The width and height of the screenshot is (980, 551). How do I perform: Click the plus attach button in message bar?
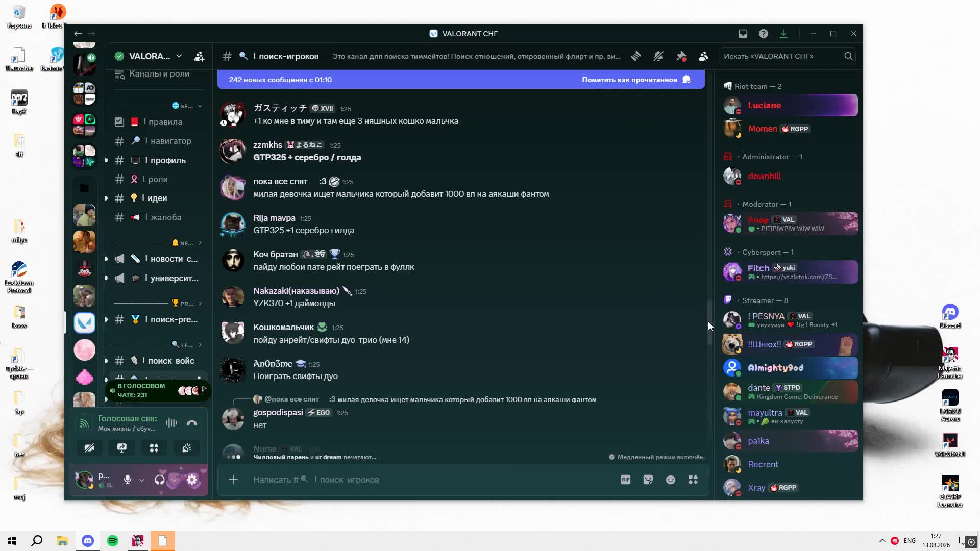pos(233,480)
